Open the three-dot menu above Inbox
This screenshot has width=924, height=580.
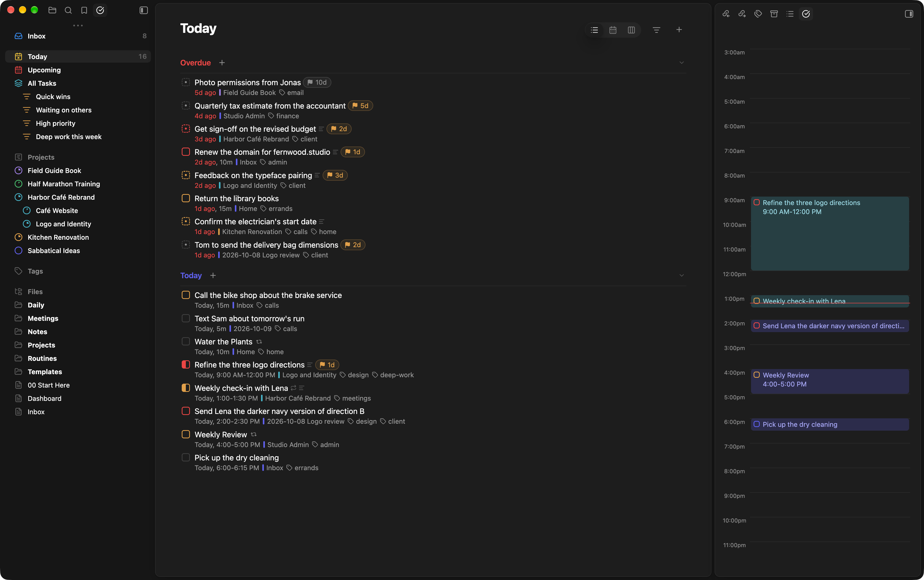click(78, 26)
